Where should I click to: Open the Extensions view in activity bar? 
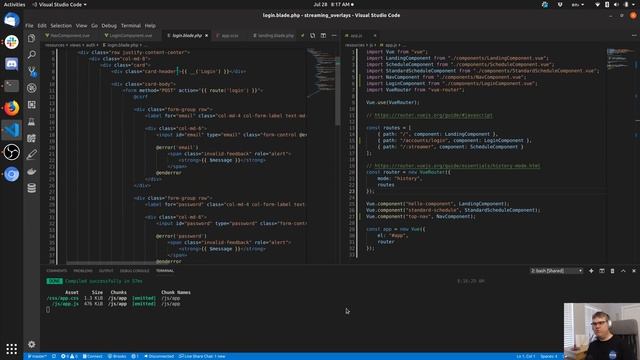pos(31,104)
